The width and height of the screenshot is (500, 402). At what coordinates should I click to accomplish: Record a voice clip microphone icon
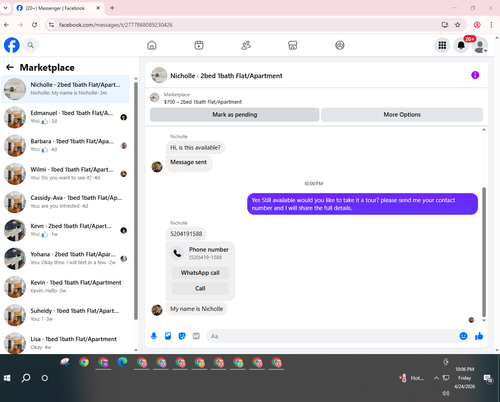(154, 336)
